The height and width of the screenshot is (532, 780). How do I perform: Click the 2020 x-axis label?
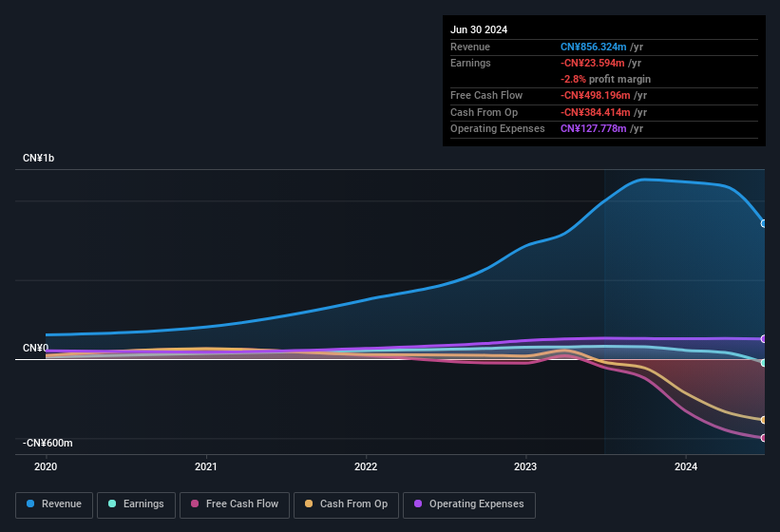click(x=46, y=466)
